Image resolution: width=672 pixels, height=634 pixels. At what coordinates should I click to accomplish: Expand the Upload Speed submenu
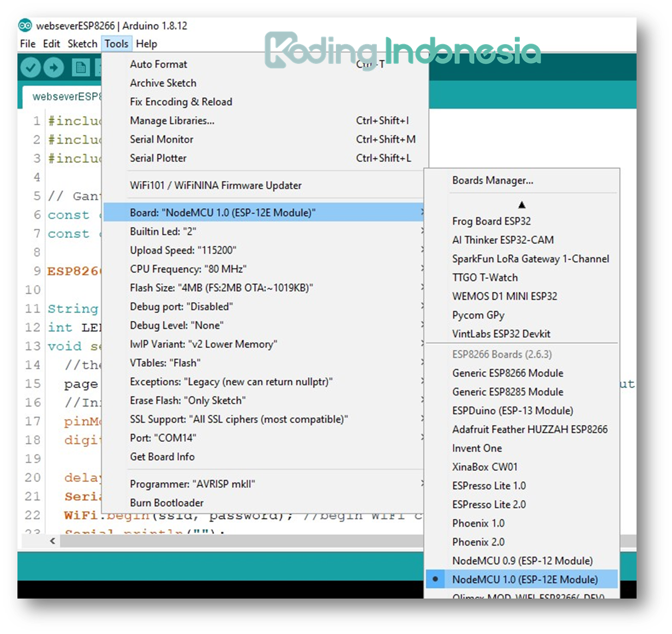tap(263, 250)
